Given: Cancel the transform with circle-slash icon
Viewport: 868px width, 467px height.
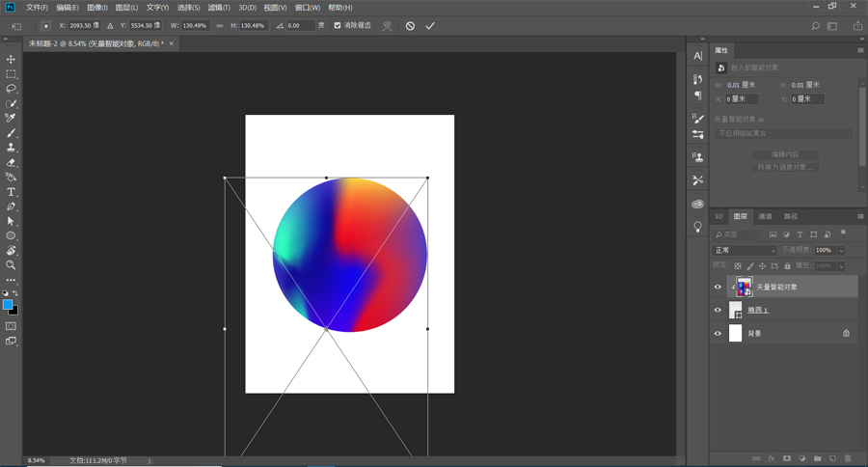Looking at the screenshot, I should 410,26.
